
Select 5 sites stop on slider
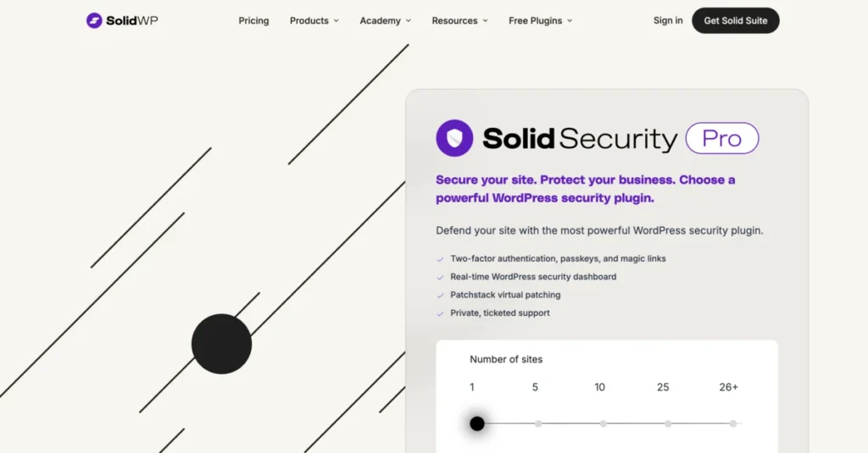[538, 423]
